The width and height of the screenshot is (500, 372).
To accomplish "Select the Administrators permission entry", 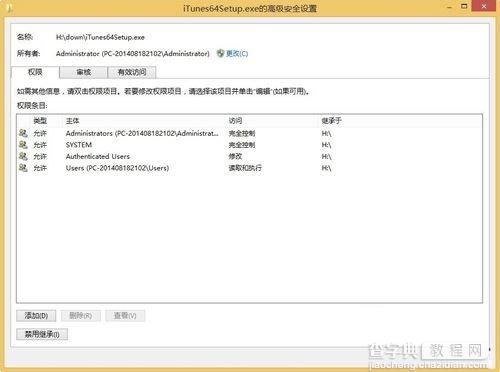I will (249, 133).
